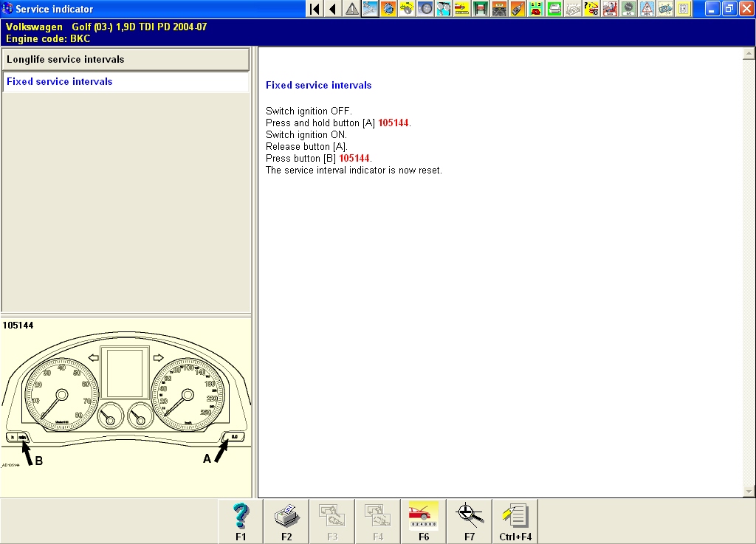The width and height of the screenshot is (756, 544).
Task: Open the red car on yellow toolbar icon
Action: 462,9
